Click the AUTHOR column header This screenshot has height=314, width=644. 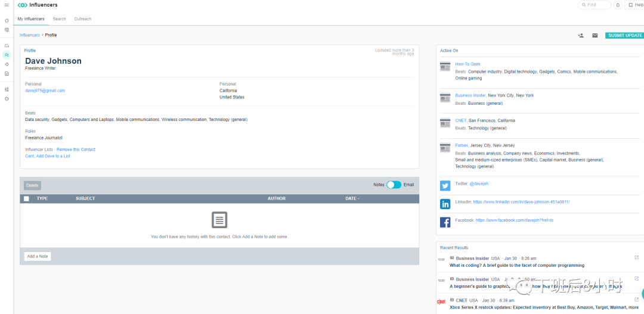click(277, 198)
